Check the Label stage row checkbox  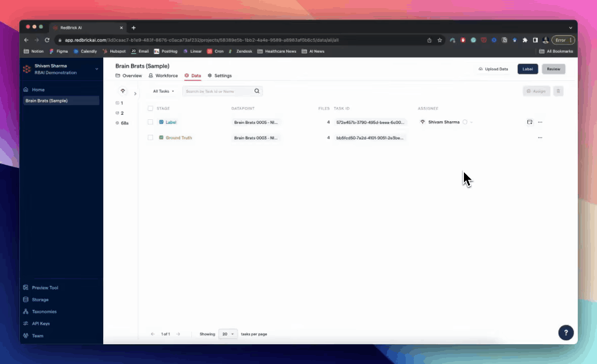[x=150, y=122]
